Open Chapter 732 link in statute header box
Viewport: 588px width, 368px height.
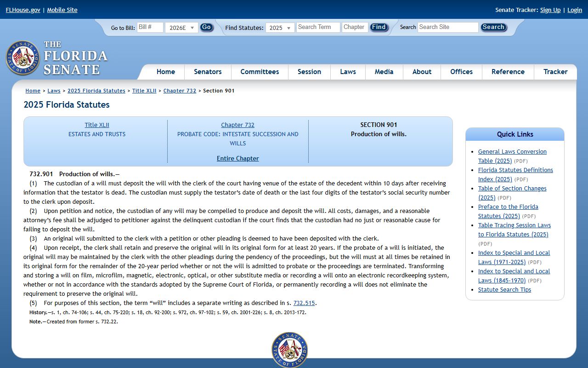(237, 125)
